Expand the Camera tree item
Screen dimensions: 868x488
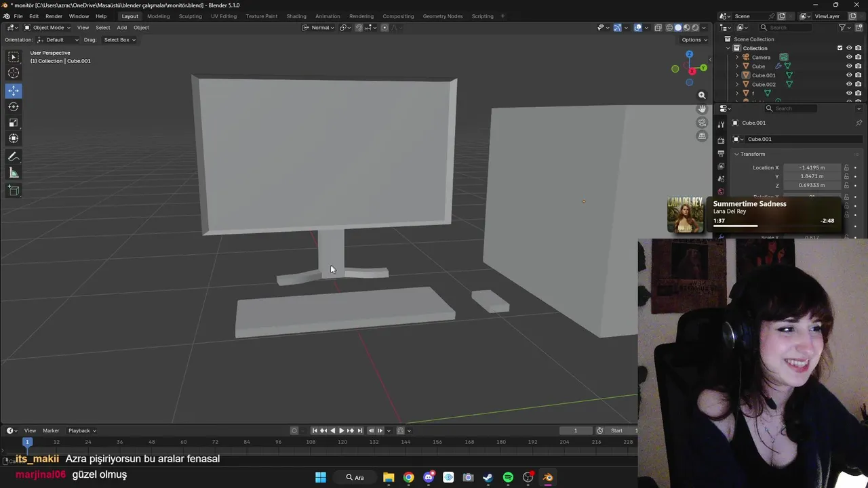pos(737,57)
